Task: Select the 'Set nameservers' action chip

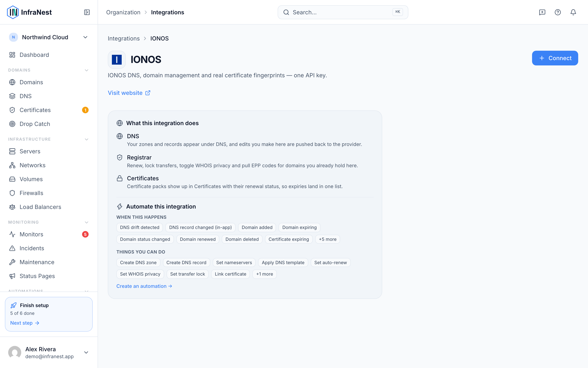Action: pyautogui.click(x=234, y=263)
